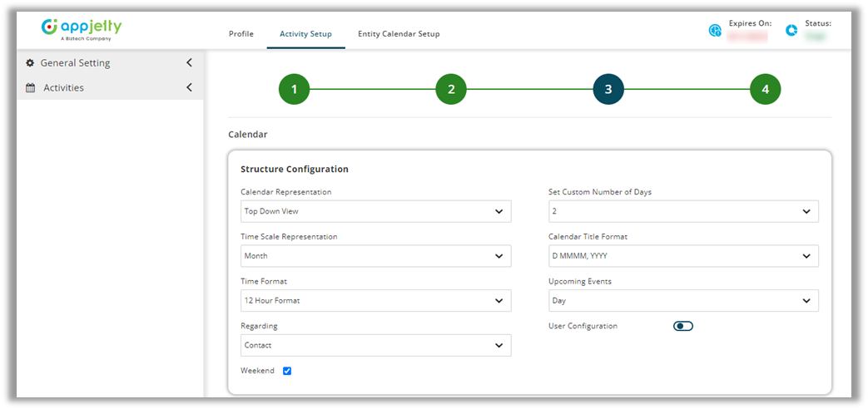The width and height of the screenshot is (868, 409).
Task: Open Set Custom Number of Days dropdown
Action: click(682, 212)
